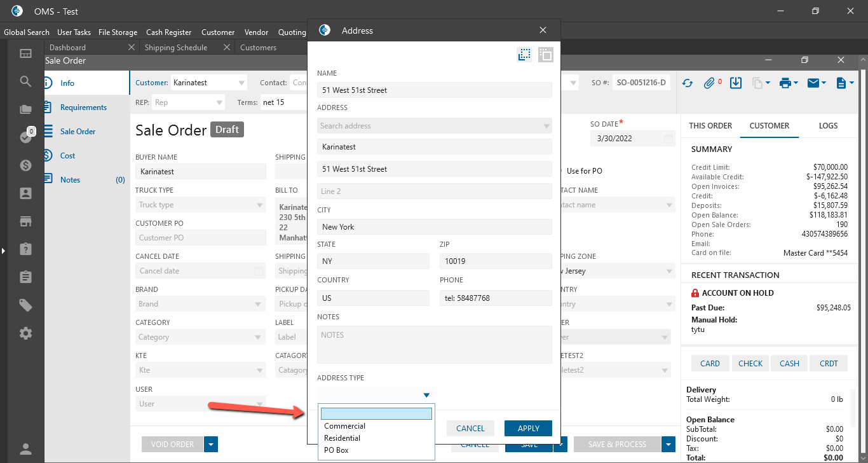
Task: Click the dotted selection icon in Address dialog
Action: pyautogui.click(x=524, y=55)
